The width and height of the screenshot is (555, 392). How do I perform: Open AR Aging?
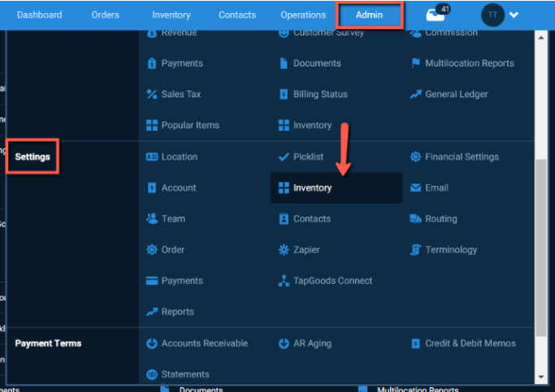[x=312, y=343]
